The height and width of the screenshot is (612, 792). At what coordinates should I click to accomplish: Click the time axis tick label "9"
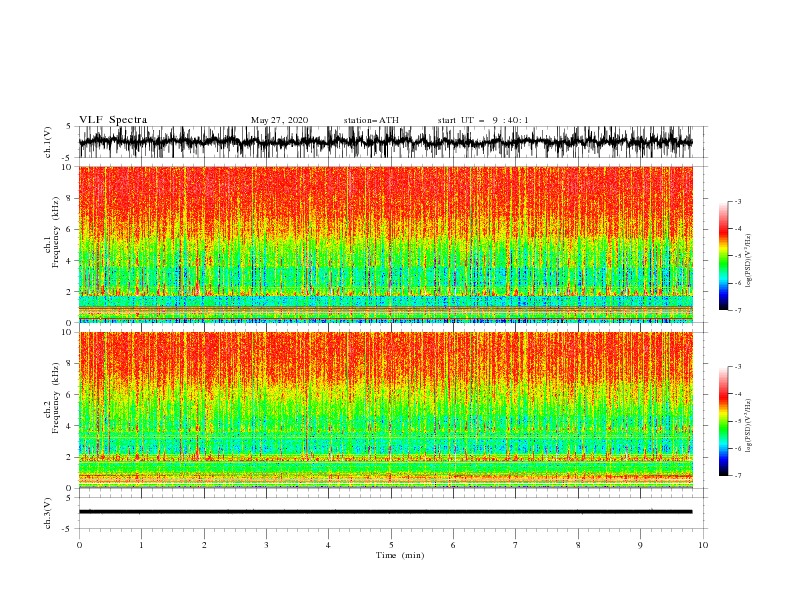[x=640, y=545]
